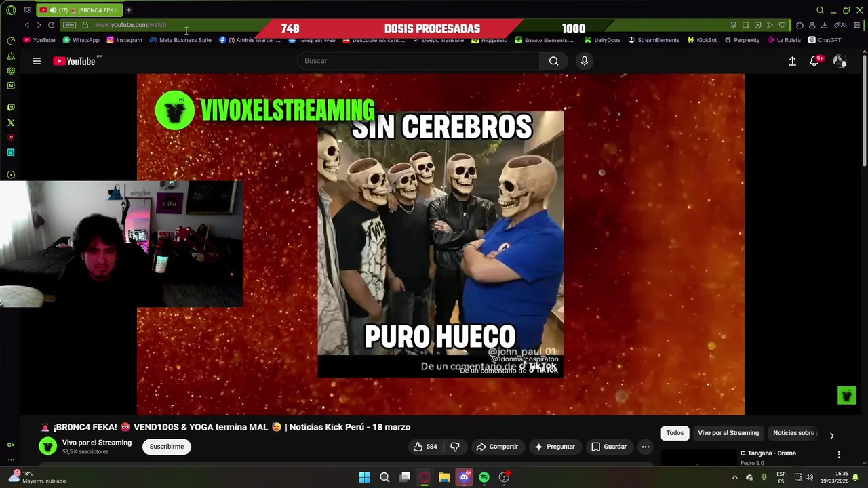Open Twitch icon in the sidebar
The height and width of the screenshot is (488, 868).
point(11,107)
